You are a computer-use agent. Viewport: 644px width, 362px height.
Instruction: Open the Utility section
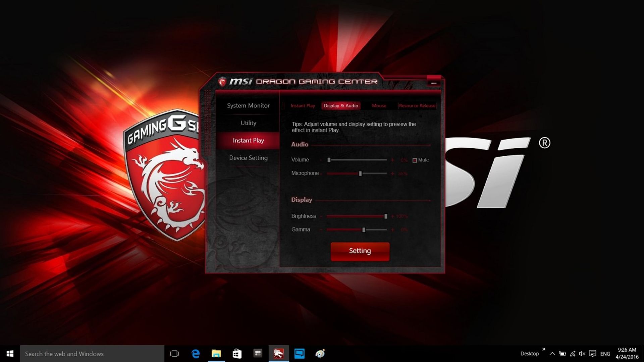point(248,123)
